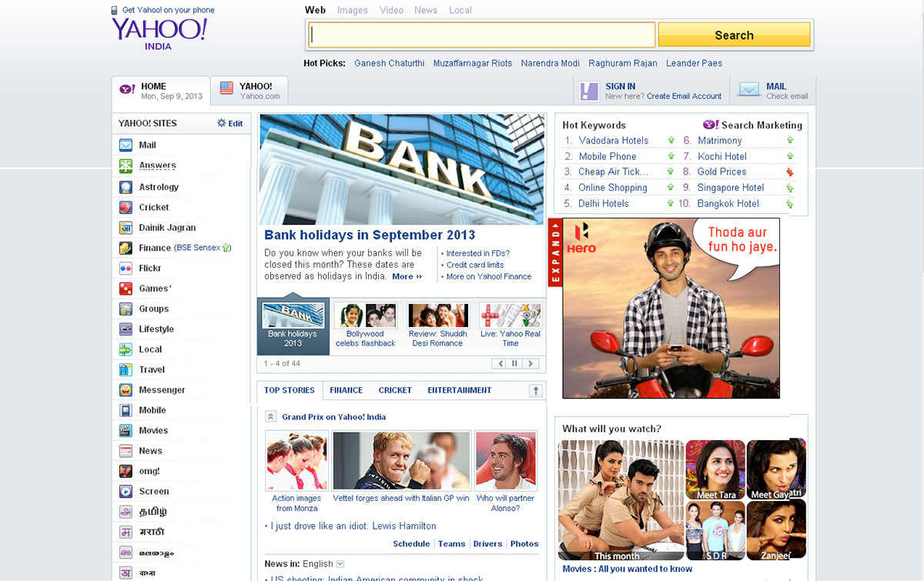Click the Interested in FDs? link
924x581 pixels.
(x=478, y=253)
